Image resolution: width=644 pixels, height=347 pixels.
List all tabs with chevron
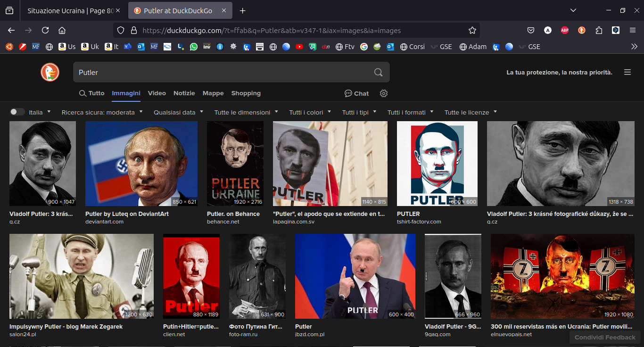click(573, 10)
